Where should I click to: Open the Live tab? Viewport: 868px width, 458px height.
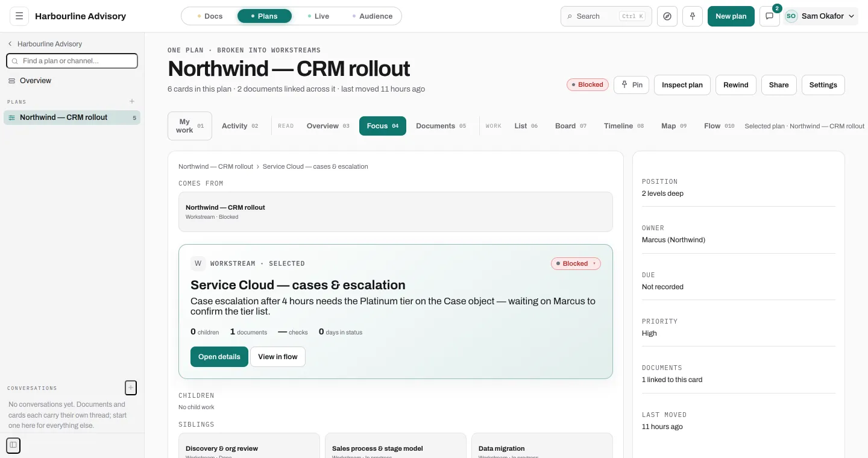click(x=318, y=16)
